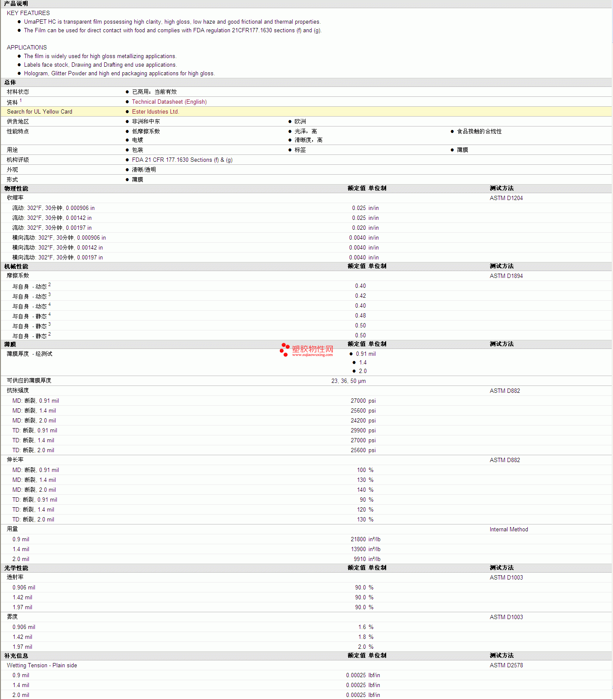Select the 产品说明 section header

(16, 4)
